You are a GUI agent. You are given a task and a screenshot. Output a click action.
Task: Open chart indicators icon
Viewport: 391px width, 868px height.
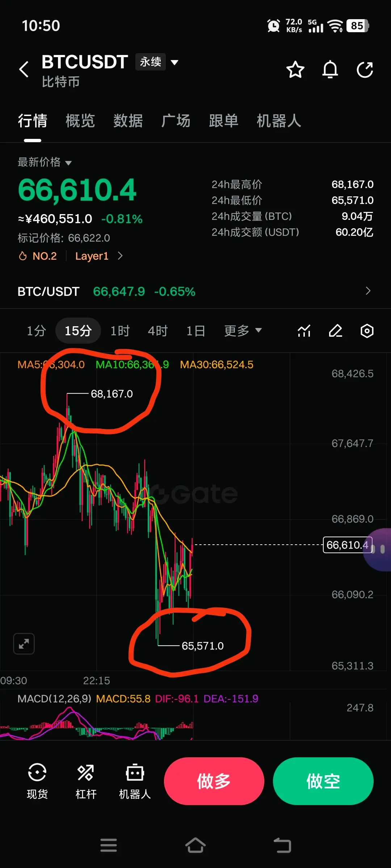point(304,331)
